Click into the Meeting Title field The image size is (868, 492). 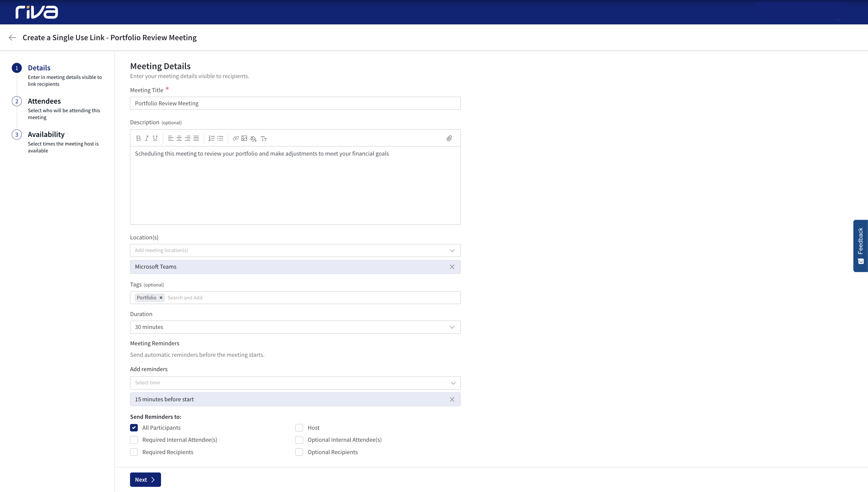[x=295, y=103]
